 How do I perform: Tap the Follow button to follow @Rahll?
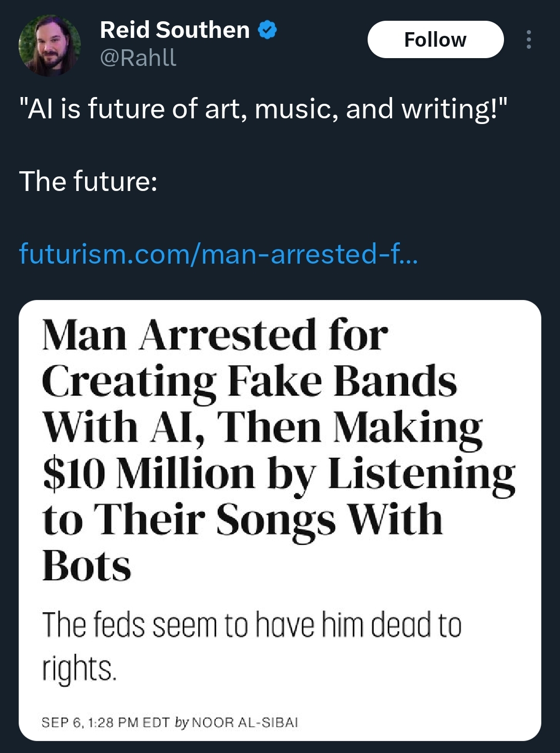point(436,39)
